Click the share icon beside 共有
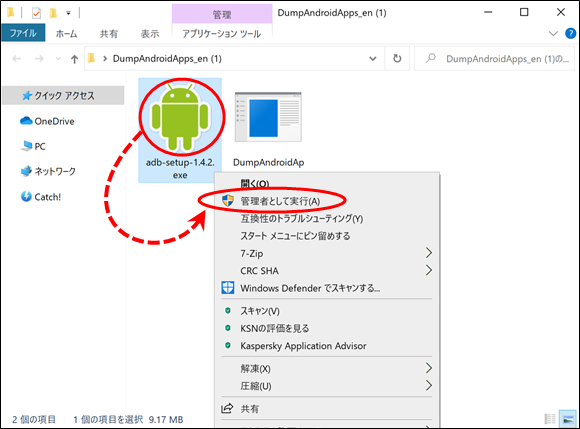Viewport: 580px width, 429px height. (227, 408)
